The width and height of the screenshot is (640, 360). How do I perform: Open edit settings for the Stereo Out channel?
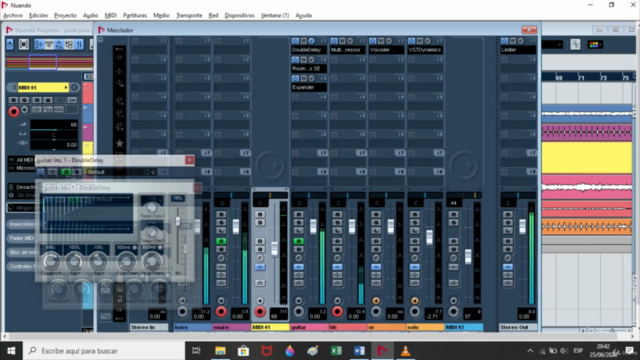(x=508, y=258)
